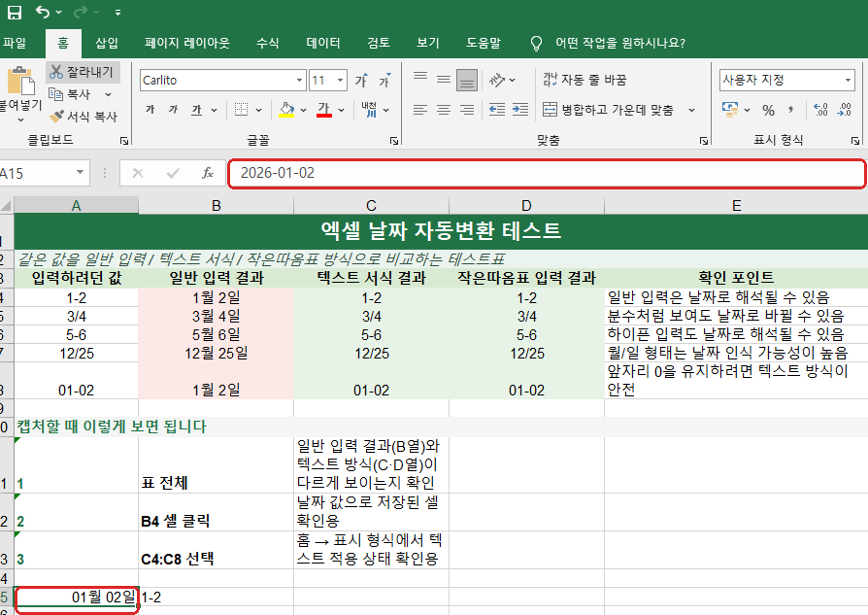Select column B header
This screenshot has height=615, width=868.
pos(216,206)
